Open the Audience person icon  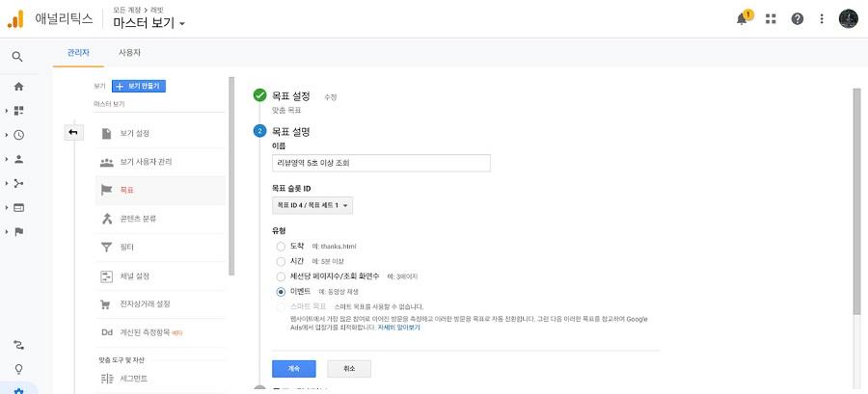pos(19,159)
